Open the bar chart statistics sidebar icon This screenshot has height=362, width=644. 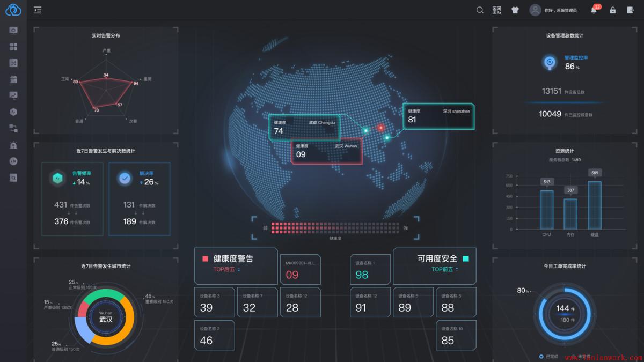[x=13, y=161]
